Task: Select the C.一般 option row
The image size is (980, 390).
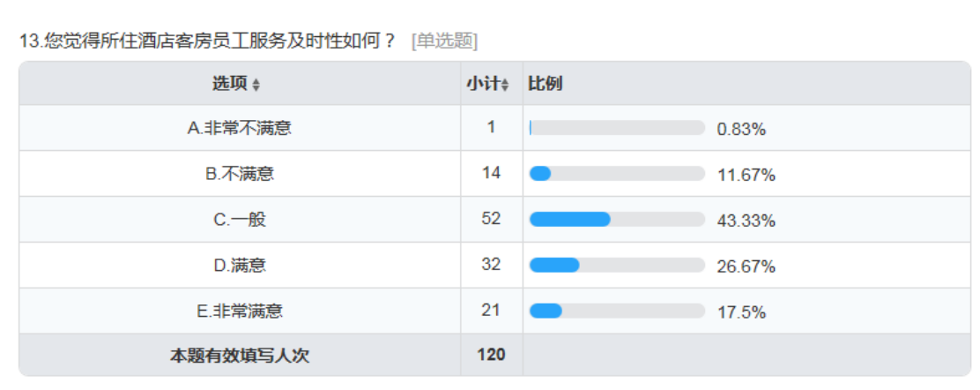Action: pos(495,220)
